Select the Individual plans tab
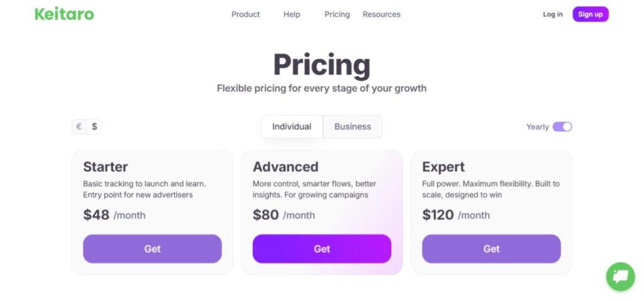 point(292,126)
